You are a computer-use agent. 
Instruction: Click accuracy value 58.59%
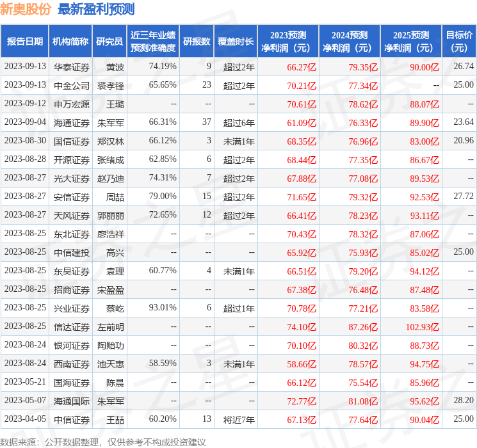[163, 363]
